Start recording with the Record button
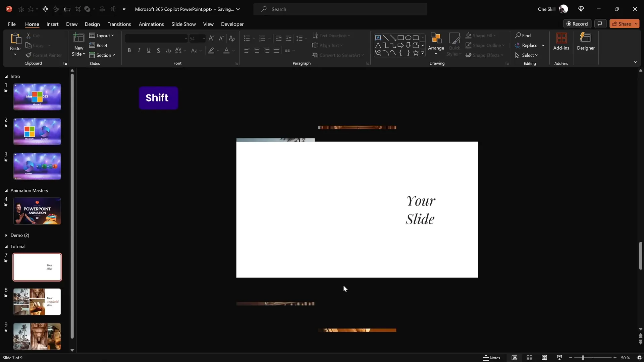 tap(578, 23)
